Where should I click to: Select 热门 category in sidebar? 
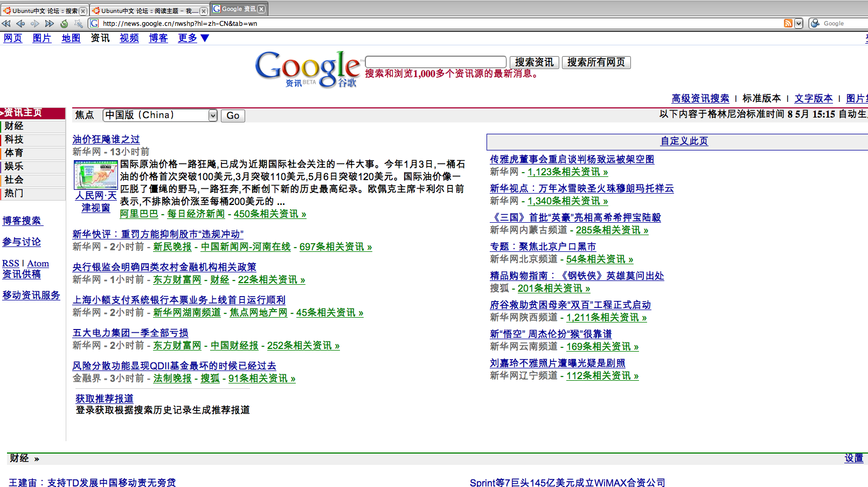32,194
